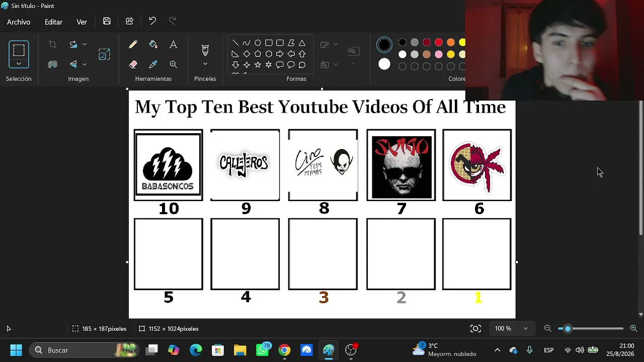
Task: Pick the pink color swatch
Action: 439,54
